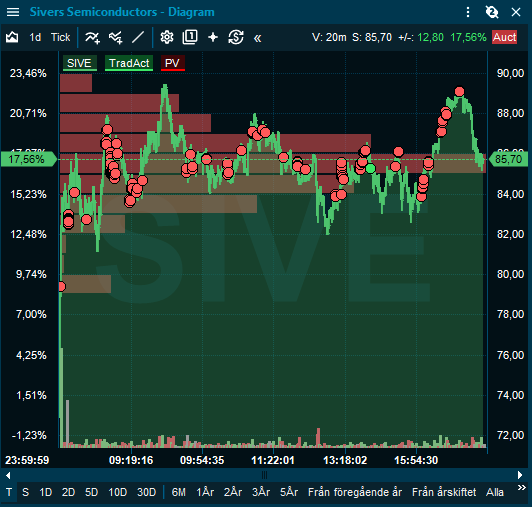Image resolution: width=532 pixels, height=507 pixels.
Task: Collapse the toolbar with double chevron
Action: 258,38
